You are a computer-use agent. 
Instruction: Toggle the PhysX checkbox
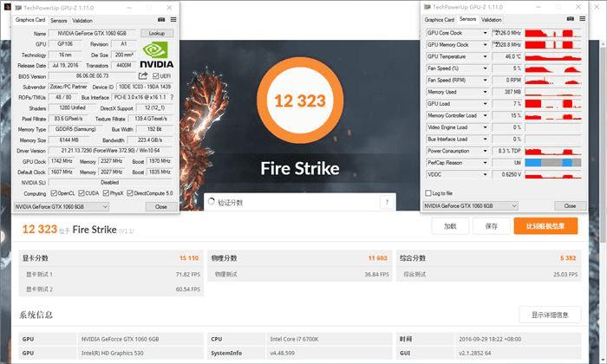click(x=106, y=193)
